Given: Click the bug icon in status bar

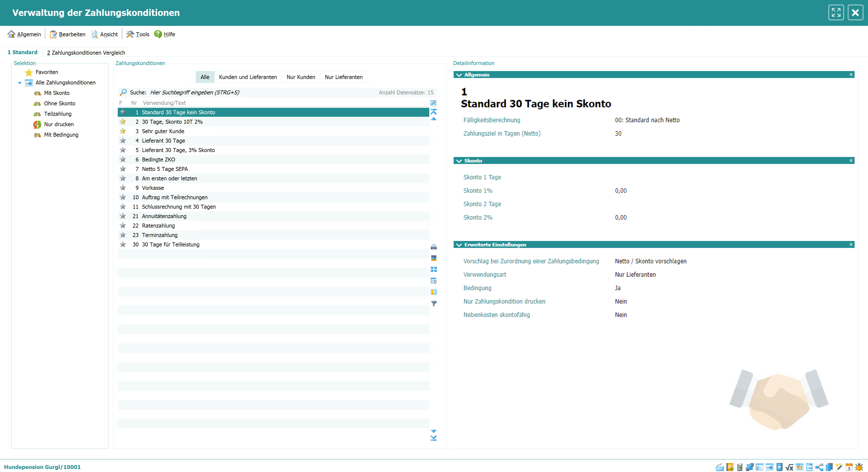Looking at the screenshot, I should (859, 467).
